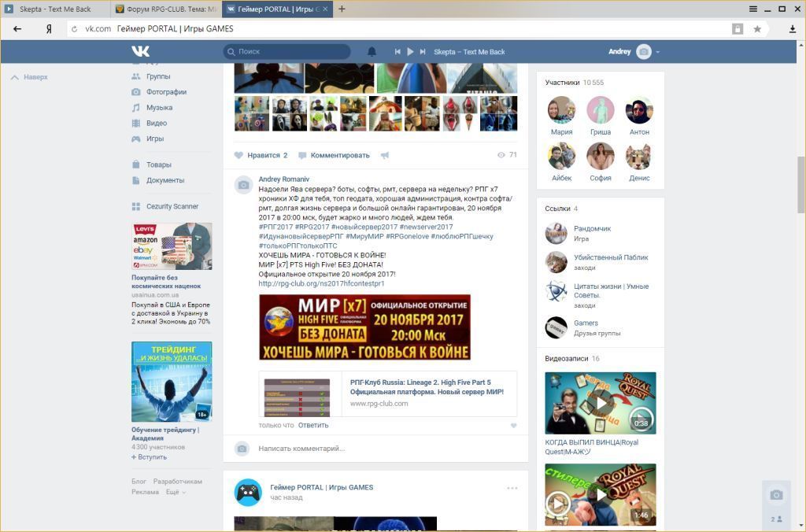
Task: Focus the Поиск search field
Action: click(x=287, y=51)
